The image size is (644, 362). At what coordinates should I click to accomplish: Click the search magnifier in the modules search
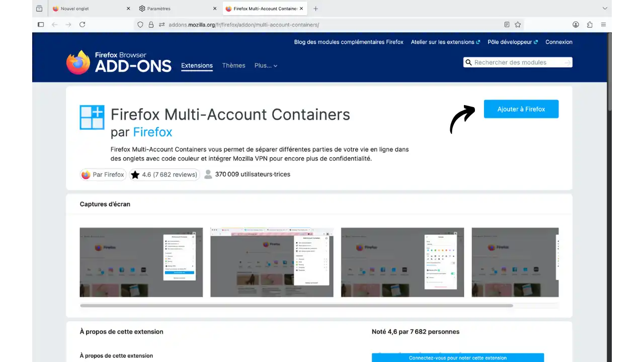click(x=468, y=62)
